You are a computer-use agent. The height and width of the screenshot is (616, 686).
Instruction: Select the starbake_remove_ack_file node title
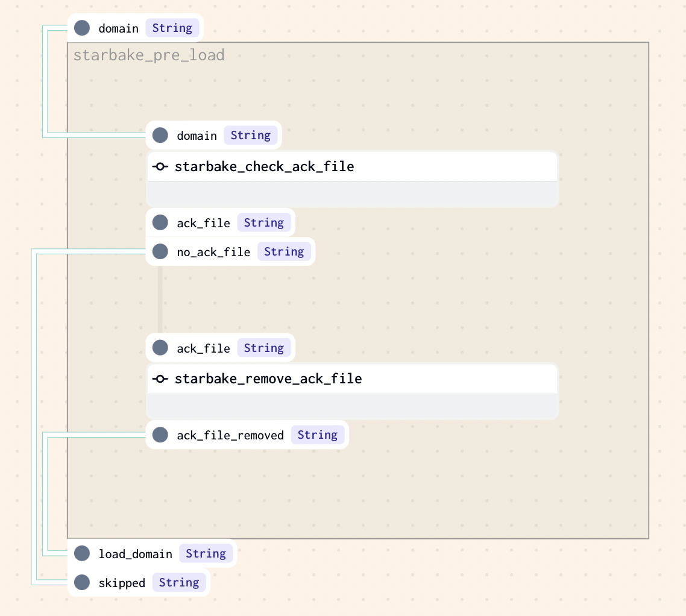tap(268, 379)
